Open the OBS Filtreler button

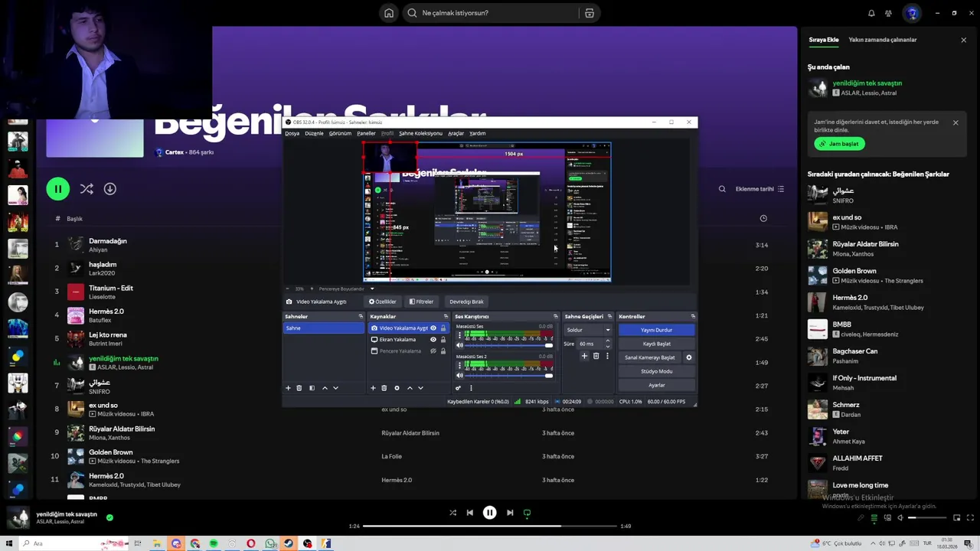(421, 302)
